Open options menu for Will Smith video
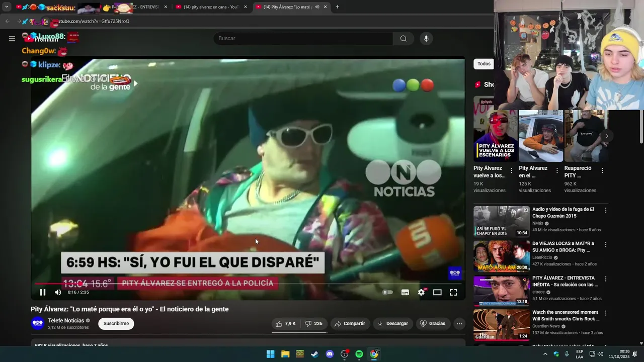Screen dimensions: 644x362 606,313
